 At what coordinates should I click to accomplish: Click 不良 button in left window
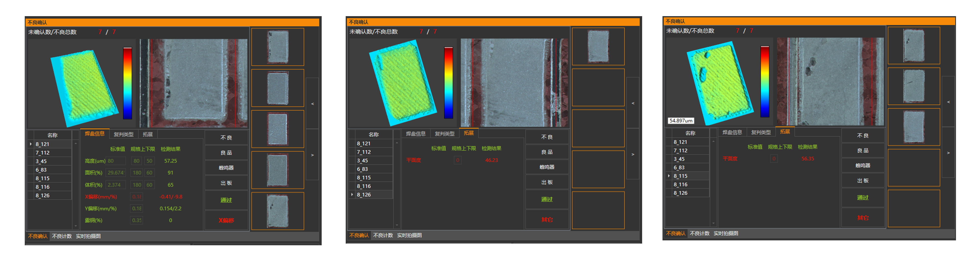tap(226, 137)
